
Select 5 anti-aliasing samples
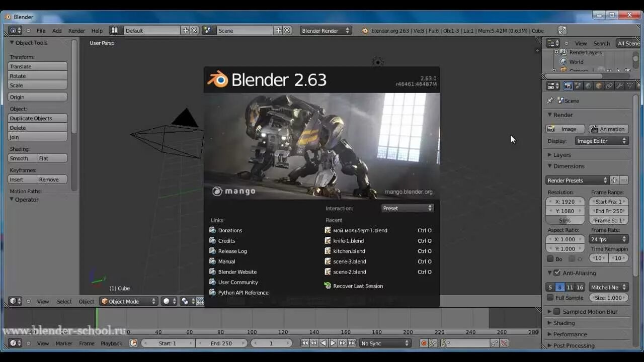pyautogui.click(x=550, y=288)
